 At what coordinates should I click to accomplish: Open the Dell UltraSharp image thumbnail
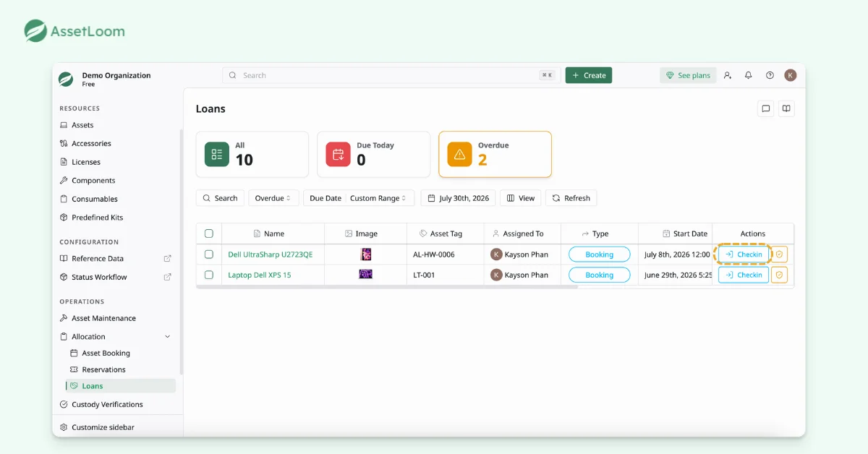(366, 254)
